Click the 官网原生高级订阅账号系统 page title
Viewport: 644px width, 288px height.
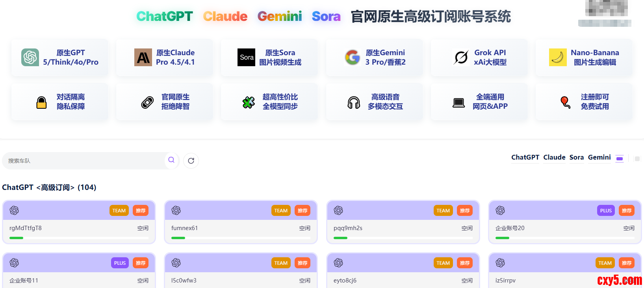coord(431,17)
